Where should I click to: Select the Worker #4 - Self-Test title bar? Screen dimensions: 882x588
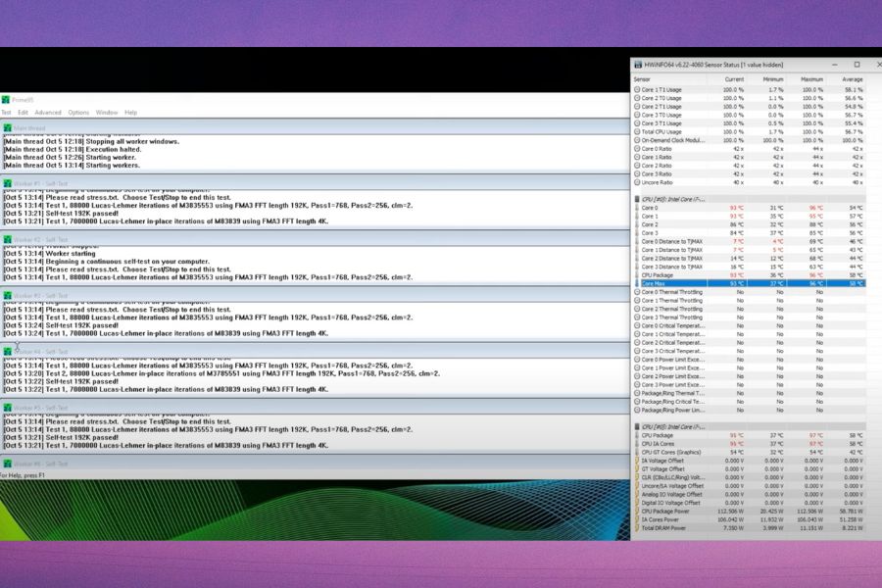click(x=315, y=352)
